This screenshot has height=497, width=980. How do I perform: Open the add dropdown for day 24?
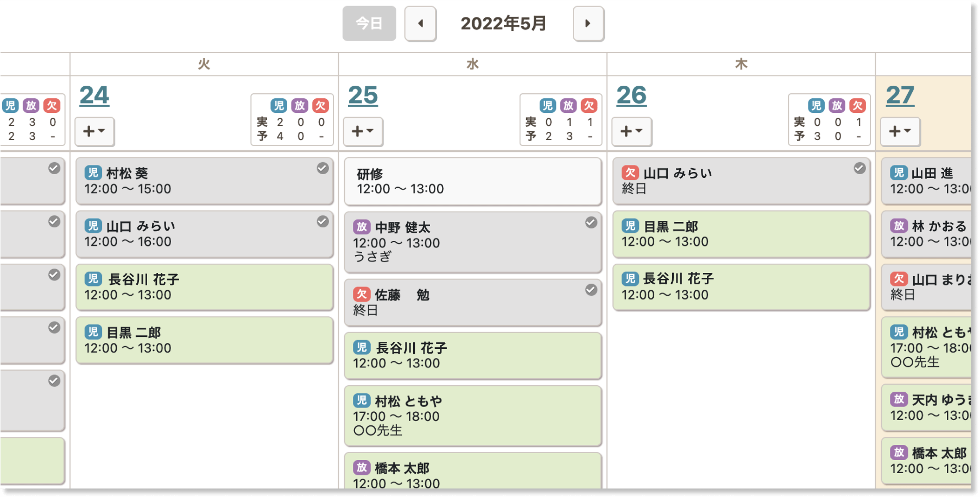tap(94, 131)
